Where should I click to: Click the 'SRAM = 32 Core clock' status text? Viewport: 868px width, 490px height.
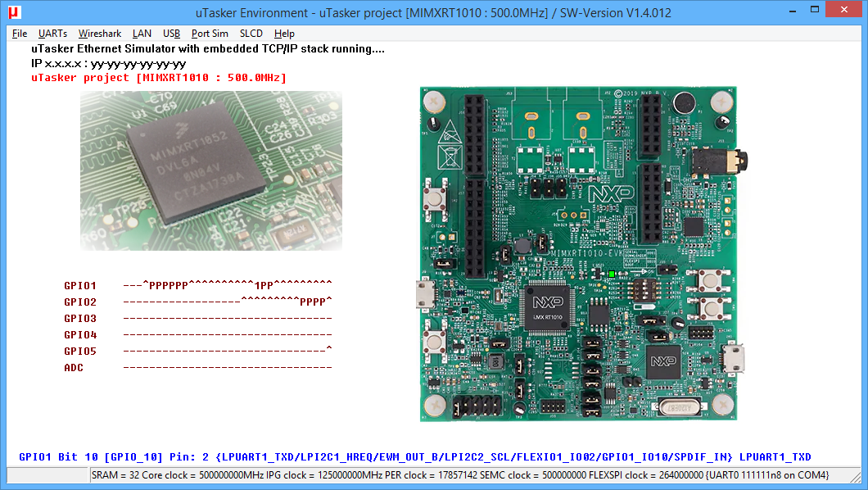tap(460, 475)
